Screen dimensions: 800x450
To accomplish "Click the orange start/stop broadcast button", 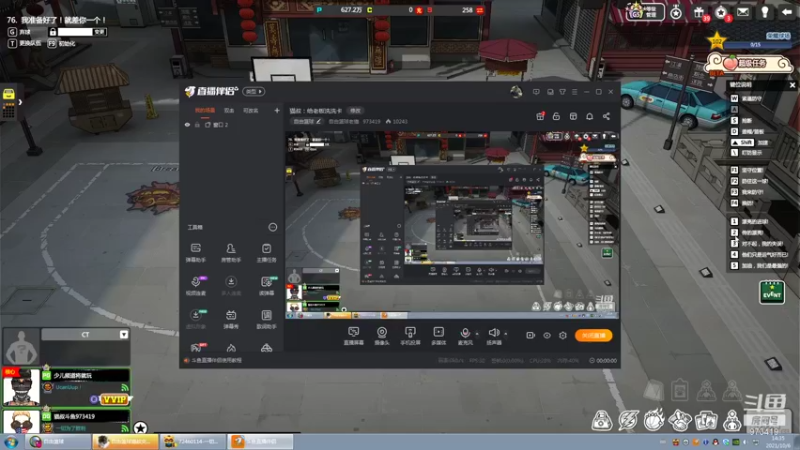I will click(593, 335).
